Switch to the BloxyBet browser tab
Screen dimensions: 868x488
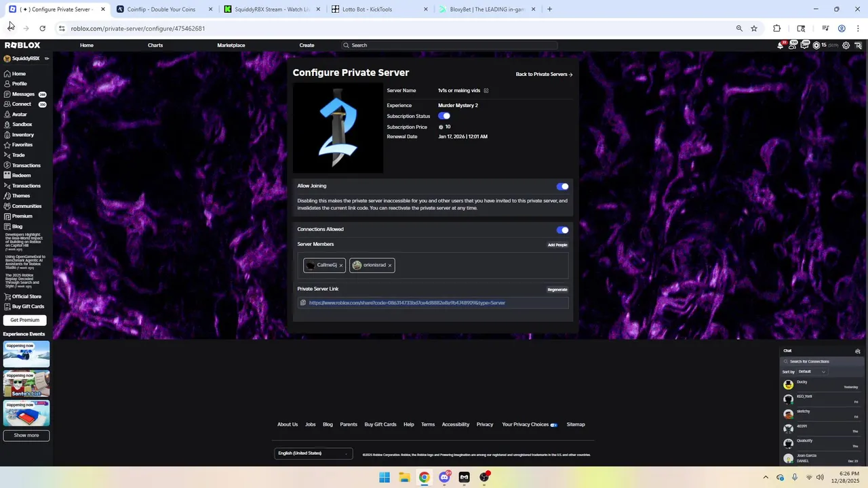[x=487, y=9]
